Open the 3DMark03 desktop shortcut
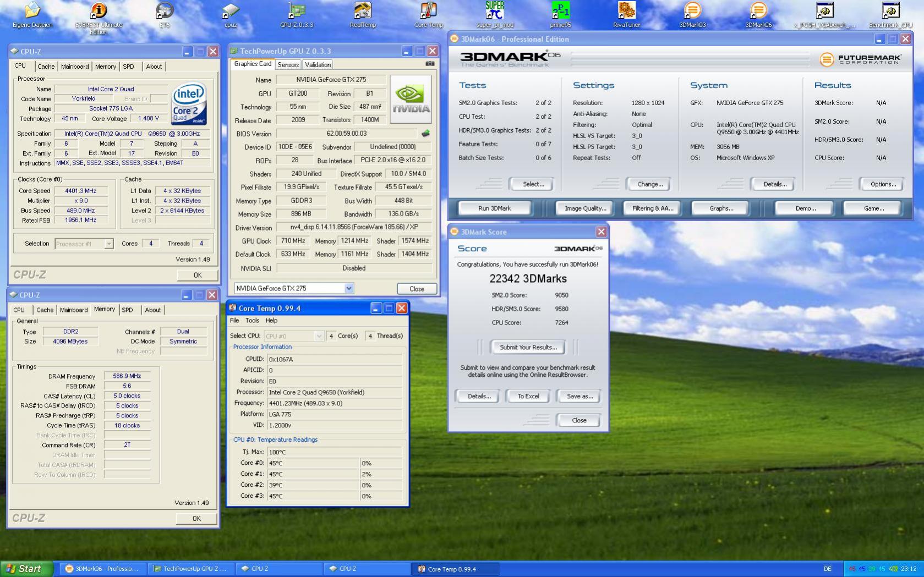This screenshot has height=577, width=924. [692, 15]
